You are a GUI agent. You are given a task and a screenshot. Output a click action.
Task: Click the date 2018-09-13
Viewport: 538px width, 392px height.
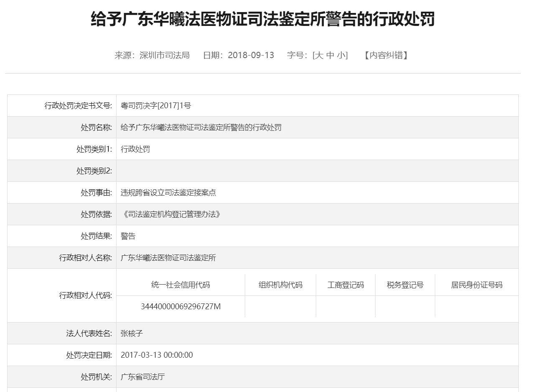point(251,55)
